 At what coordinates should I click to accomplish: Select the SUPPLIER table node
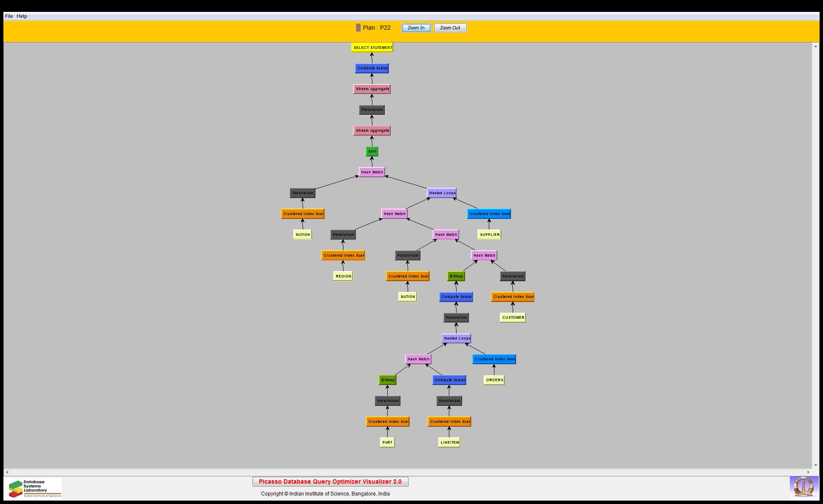[x=489, y=235]
